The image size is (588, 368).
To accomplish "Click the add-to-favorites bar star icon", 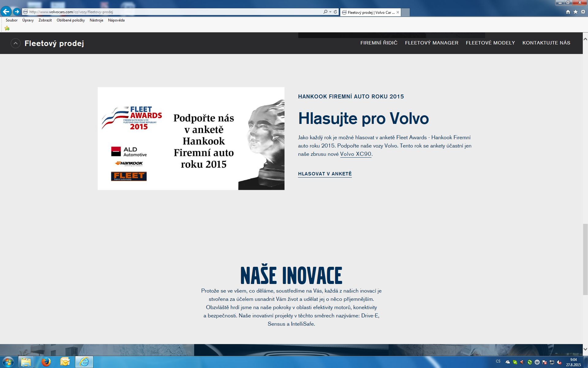I will click(7, 28).
